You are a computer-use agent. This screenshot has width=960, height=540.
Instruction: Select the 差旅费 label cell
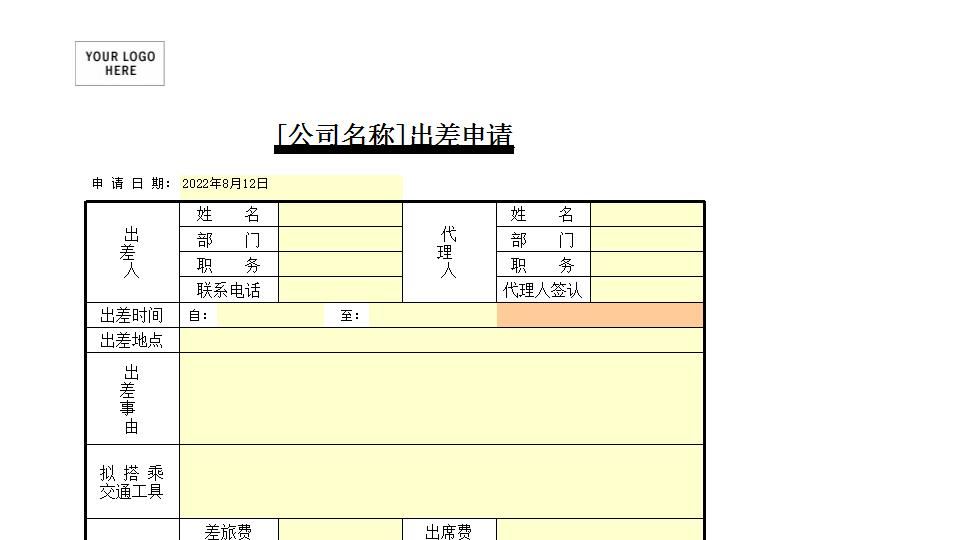[229, 530]
